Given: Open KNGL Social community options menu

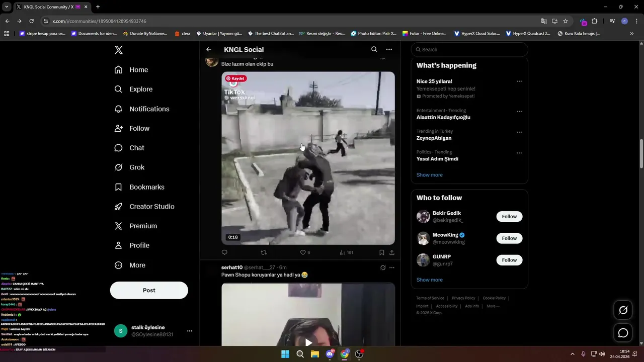Looking at the screenshot, I should tap(389, 49).
